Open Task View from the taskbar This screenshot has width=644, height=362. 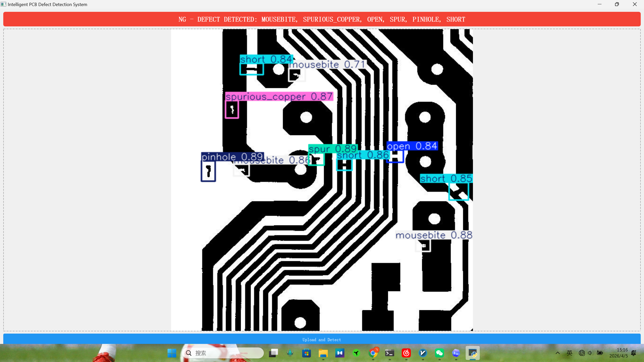click(273, 353)
